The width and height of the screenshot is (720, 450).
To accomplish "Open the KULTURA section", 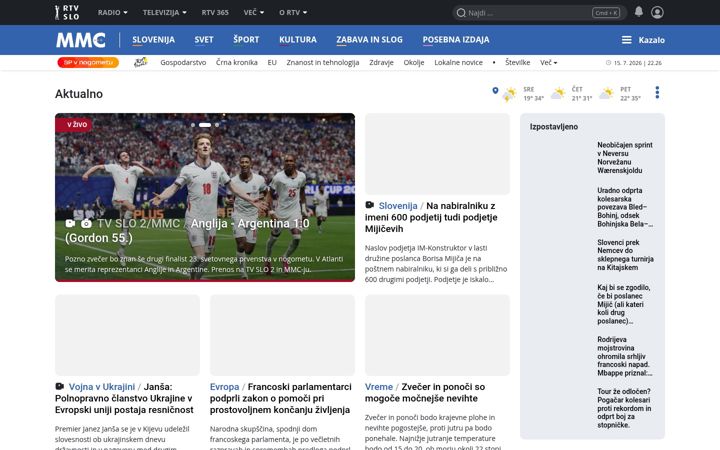I will [298, 40].
